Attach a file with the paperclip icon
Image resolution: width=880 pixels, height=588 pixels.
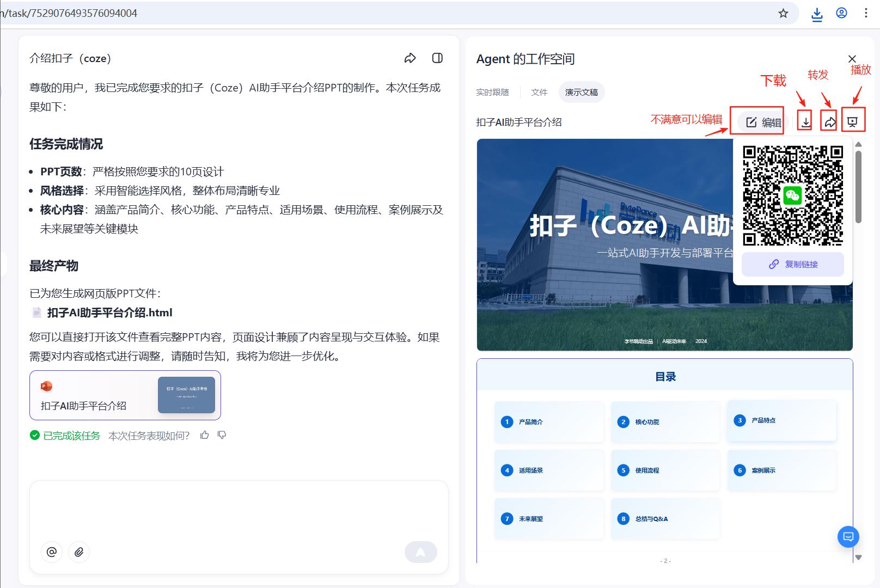(x=78, y=552)
